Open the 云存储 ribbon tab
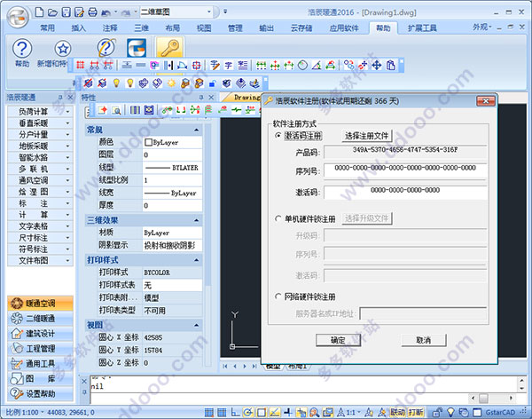The image size is (532, 419). tap(301, 28)
